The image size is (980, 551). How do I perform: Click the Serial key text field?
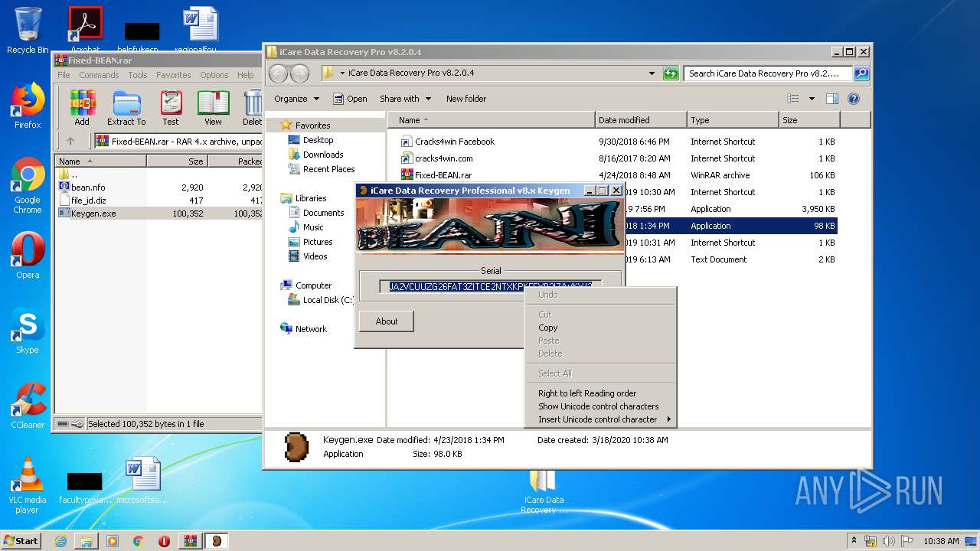(x=491, y=287)
